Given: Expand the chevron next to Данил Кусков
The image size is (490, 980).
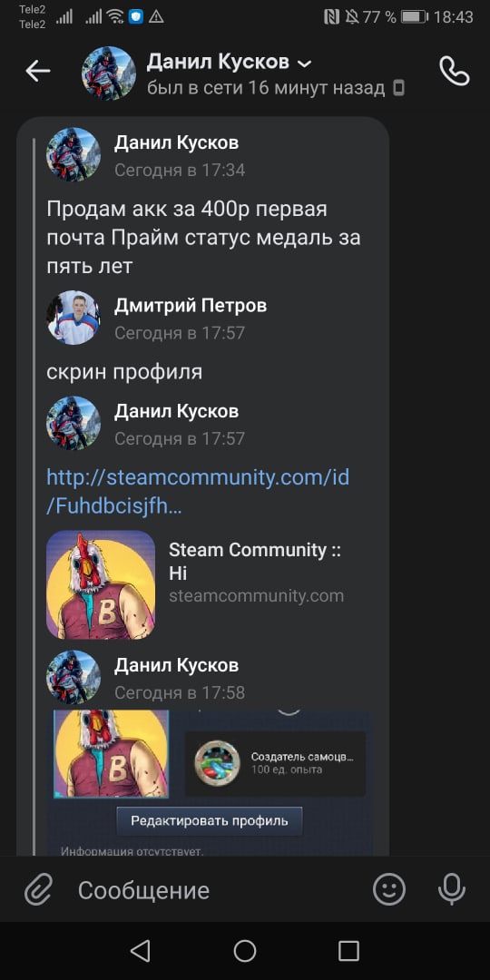Looking at the screenshot, I should coord(304,64).
